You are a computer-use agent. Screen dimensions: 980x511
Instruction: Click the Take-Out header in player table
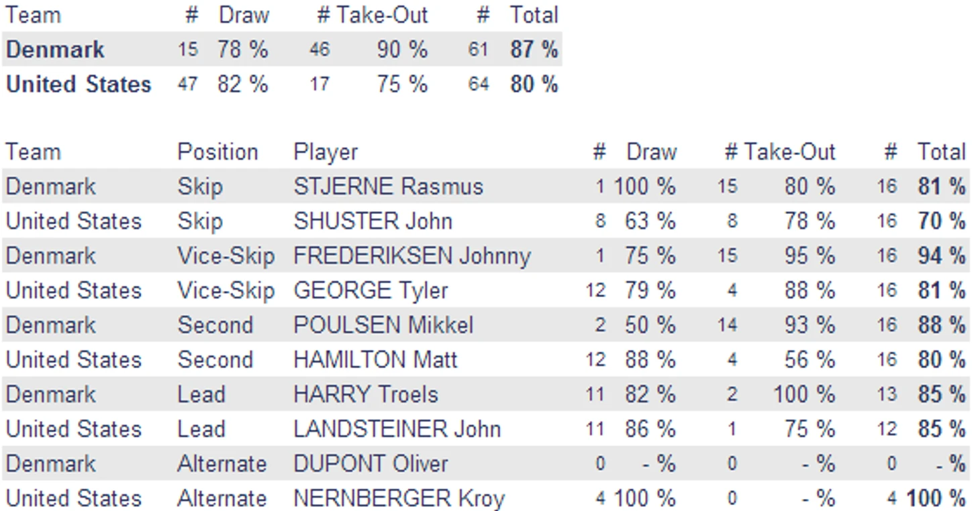point(789,152)
